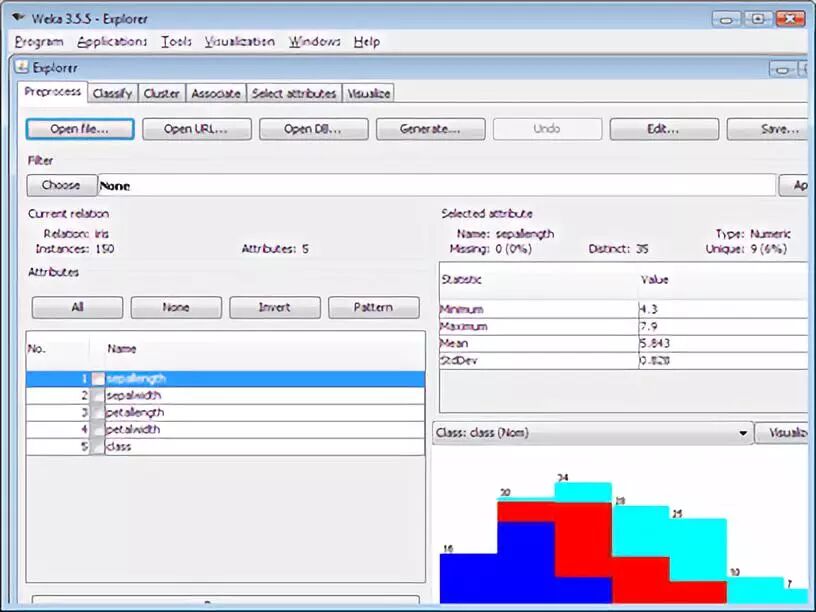This screenshot has width=816, height=612.
Task: Click the All attributes button
Action: click(77, 308)
